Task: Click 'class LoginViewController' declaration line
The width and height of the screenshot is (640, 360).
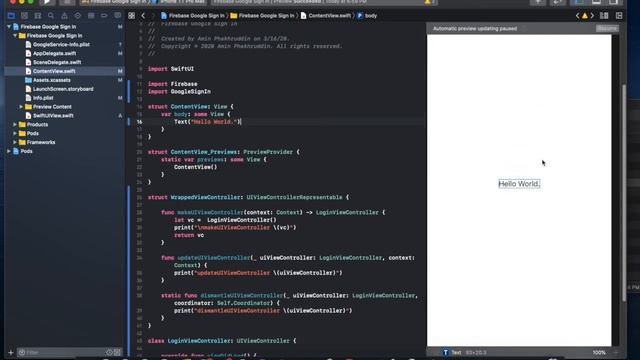Action: tap(222, 341)
